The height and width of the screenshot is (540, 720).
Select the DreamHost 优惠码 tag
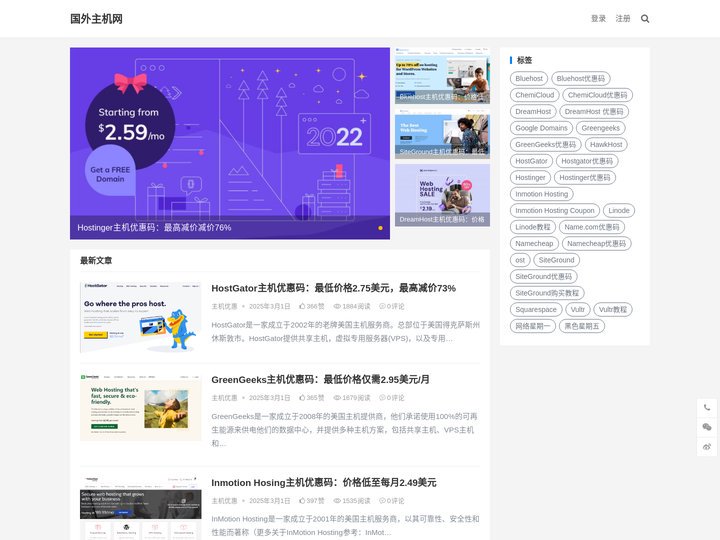594,112
